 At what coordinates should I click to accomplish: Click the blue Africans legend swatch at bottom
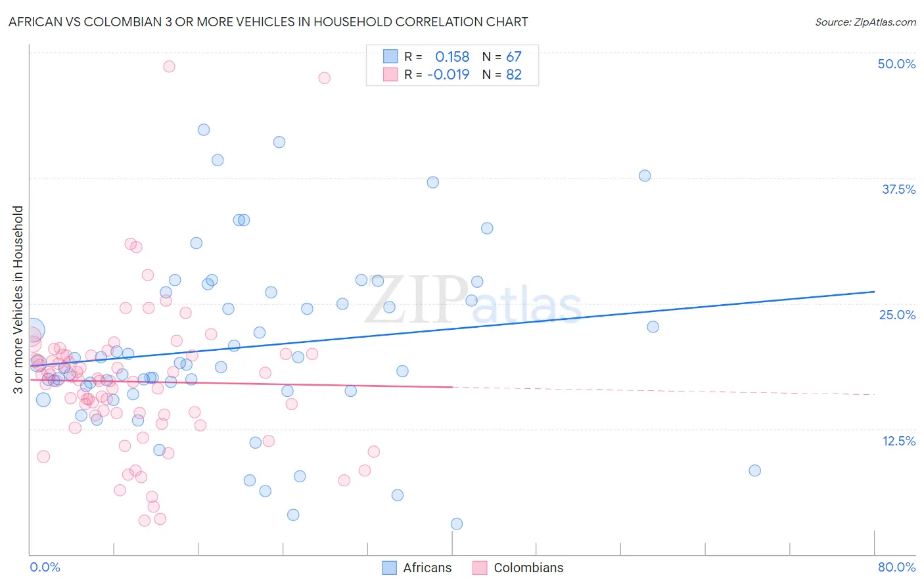[x=389, y=568]
